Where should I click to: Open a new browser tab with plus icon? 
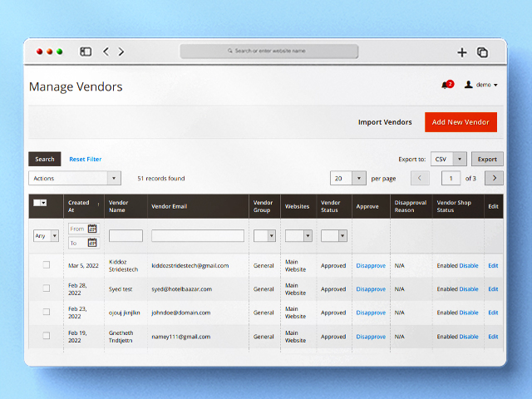pyautogui.click(x=462, y=52)
